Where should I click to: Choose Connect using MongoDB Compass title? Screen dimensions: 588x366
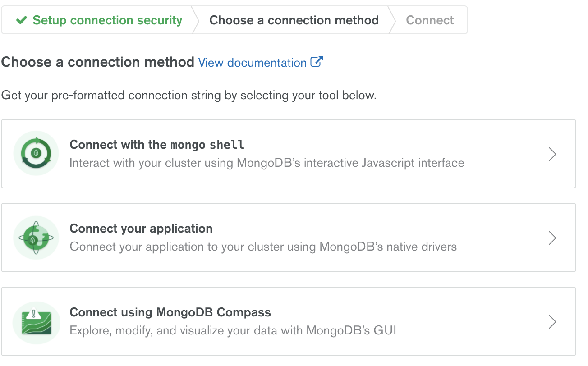tap(170, 312)
